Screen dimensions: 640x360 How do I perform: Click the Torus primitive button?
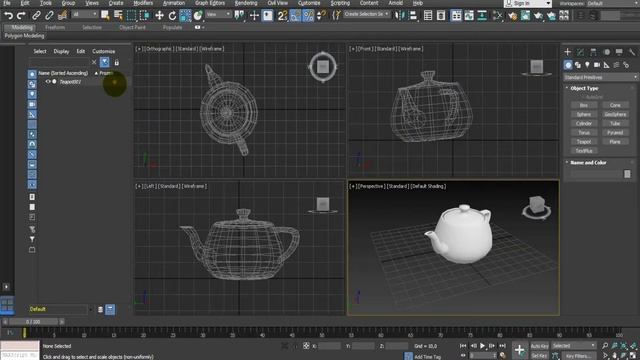(x=584, y=133)
